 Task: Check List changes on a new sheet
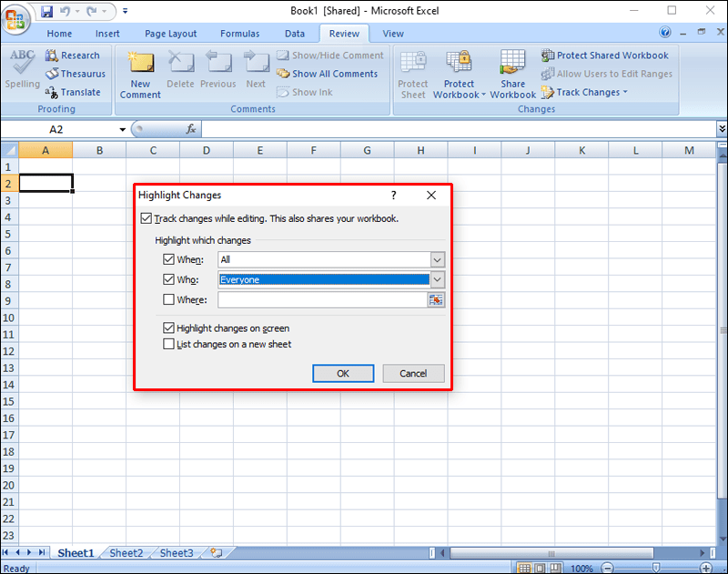[x=168, y=344]
